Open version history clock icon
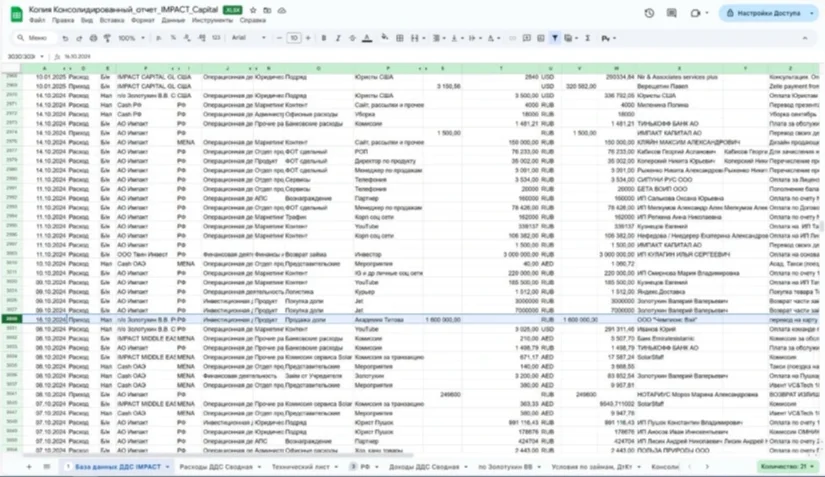The width and height of the screenshot is (825, 477). (649, 13)
